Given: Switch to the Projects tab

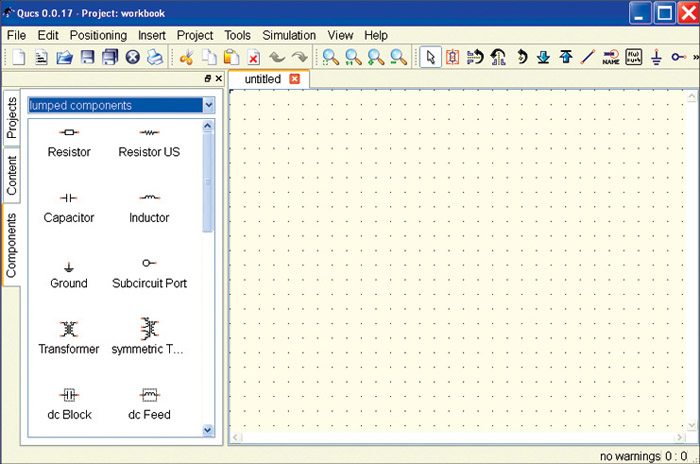Looking at the screenshot, I should pos(12,117).
